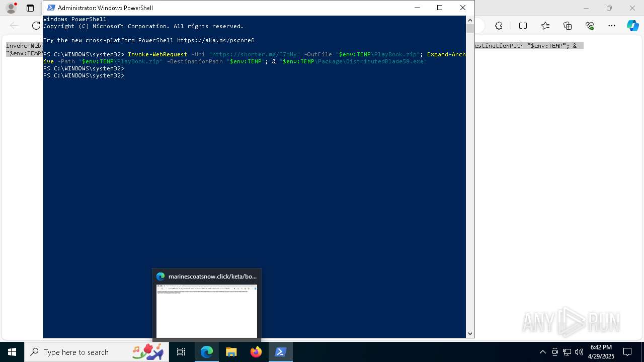644x362 pixels.
Task: Launch Copilot from Edge toolbar
Action: click(x=633, y=26)
